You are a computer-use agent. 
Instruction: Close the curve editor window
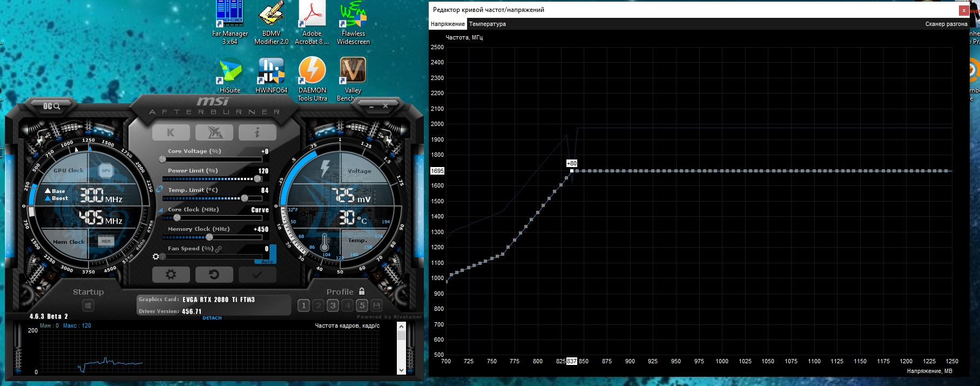[964, 10]
